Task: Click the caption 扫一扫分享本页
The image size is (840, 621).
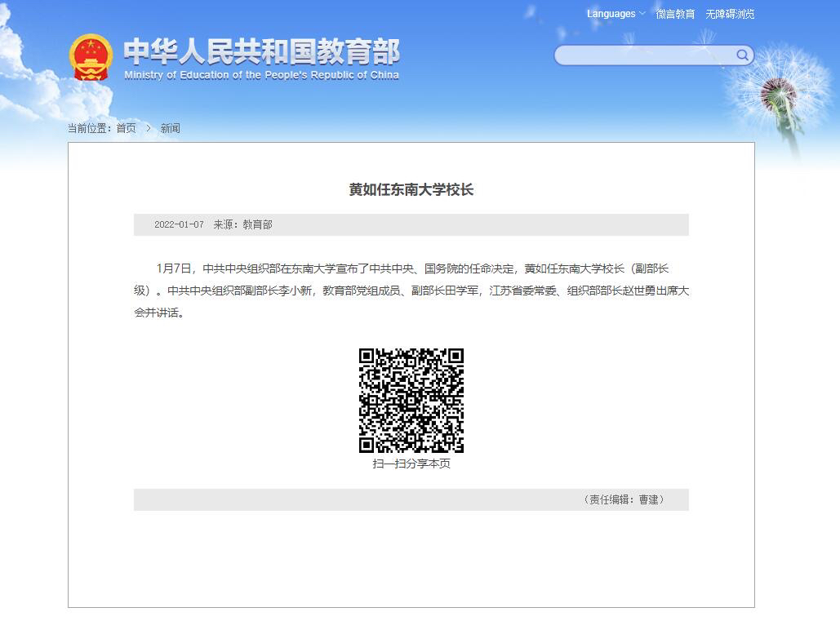Action: pyautogui.click(x=411, y=464)
